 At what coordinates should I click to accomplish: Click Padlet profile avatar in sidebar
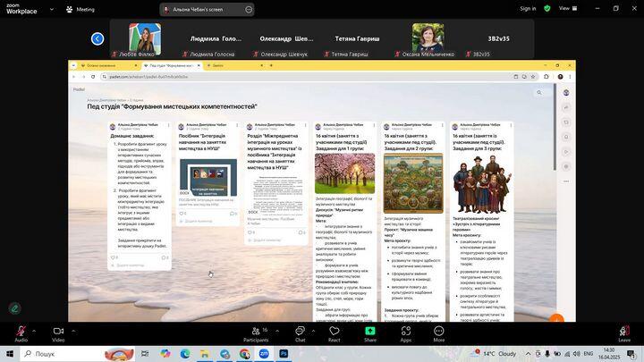pyautogui.click(x=566, y=93)
